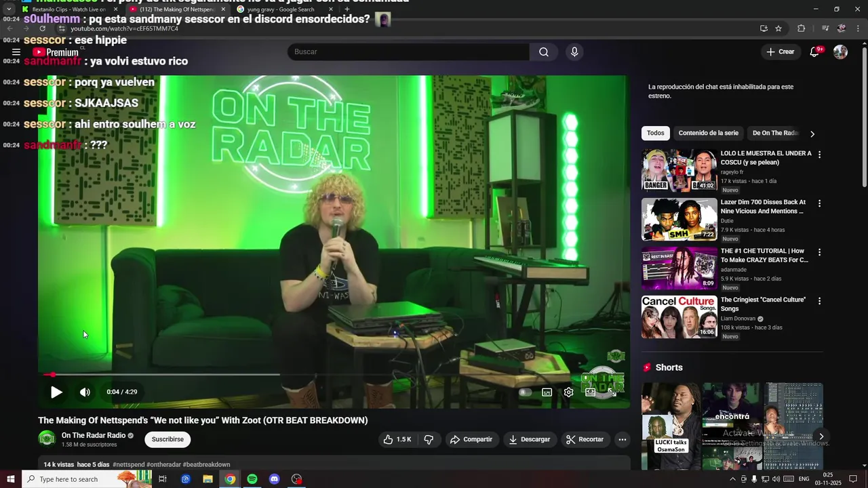Close the yung gravy Google tab
The image size is (868, 488).
pyautogui.click(x=331, y=9)
